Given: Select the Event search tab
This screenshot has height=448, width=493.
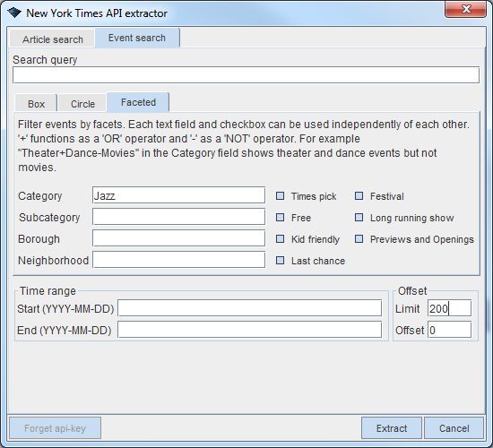Looking at the screenshot, I should [137, 38].
